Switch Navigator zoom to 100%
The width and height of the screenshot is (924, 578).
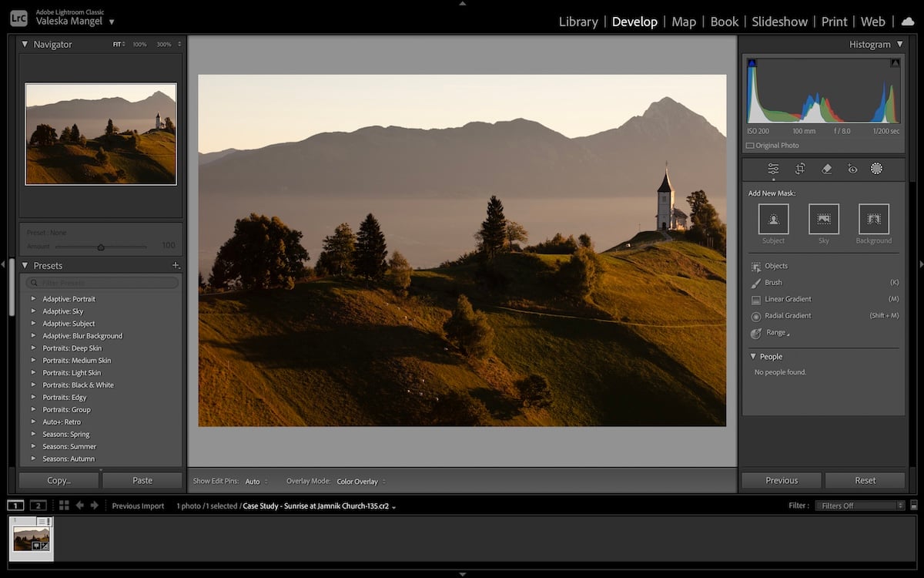[x=139, y=44]
